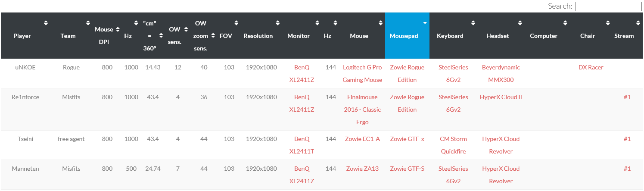Viewport: 644px width, 191px height.
Task: Click OW zoom sens. value 40
Action: pyautogui.click(x=204, y=67)
